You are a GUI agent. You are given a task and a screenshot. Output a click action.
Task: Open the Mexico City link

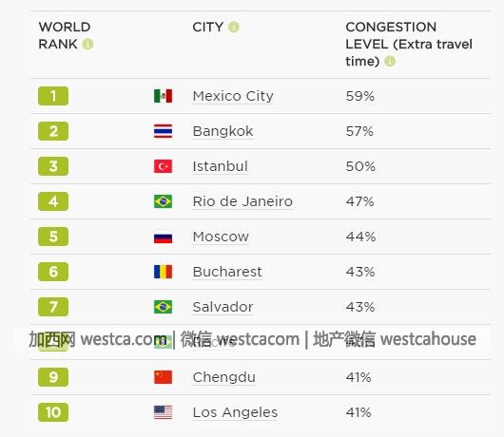pyautogui.click(x=233, y=96)
